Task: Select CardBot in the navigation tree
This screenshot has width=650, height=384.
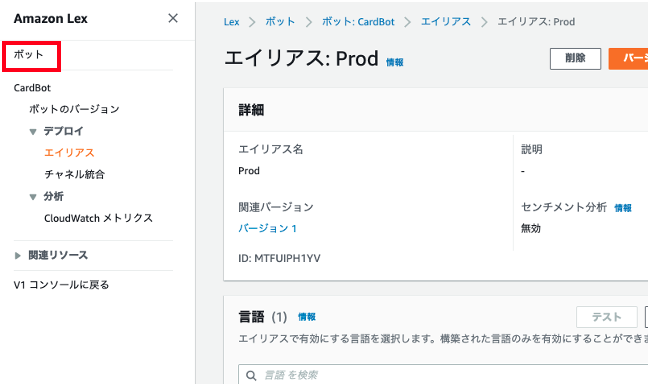Action: 32,88
